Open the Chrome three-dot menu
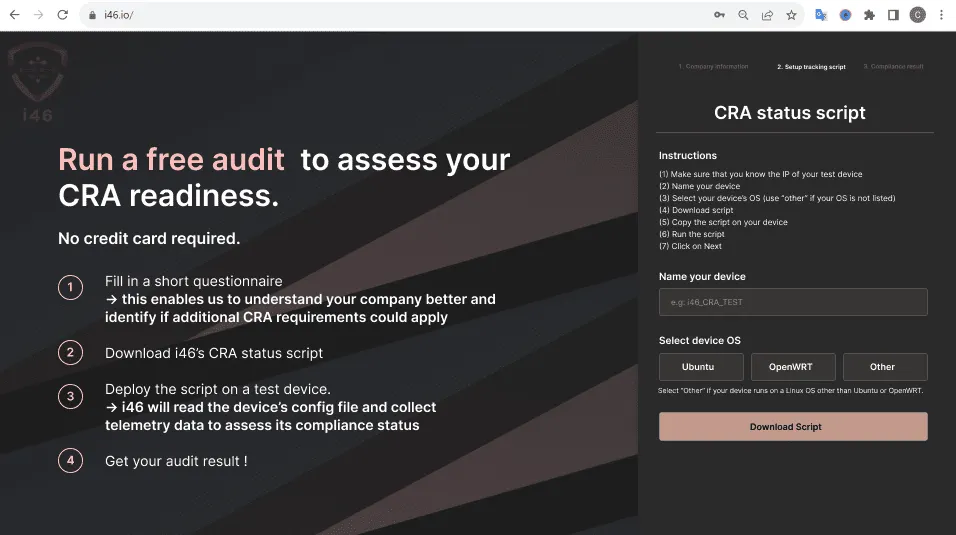This screenshot has width=956, height=535. [941, 15]
